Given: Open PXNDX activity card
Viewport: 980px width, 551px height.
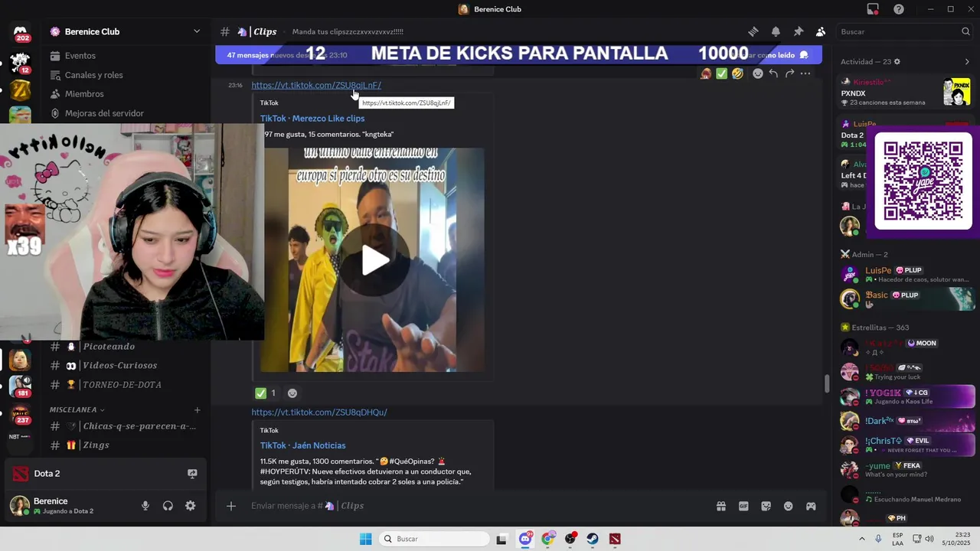Looking at the screenshot, I should click(906, 93).
